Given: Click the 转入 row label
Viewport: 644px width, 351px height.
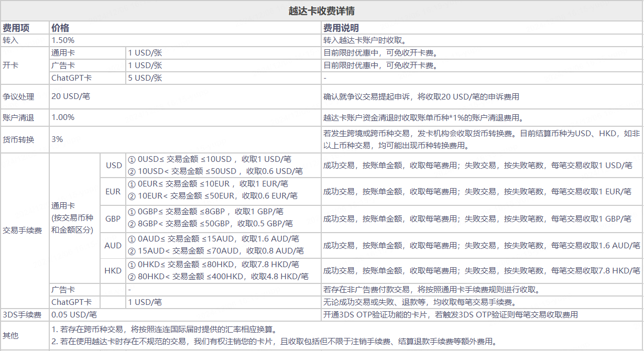Looking at the screenshot, I should (x=10, y=40).
